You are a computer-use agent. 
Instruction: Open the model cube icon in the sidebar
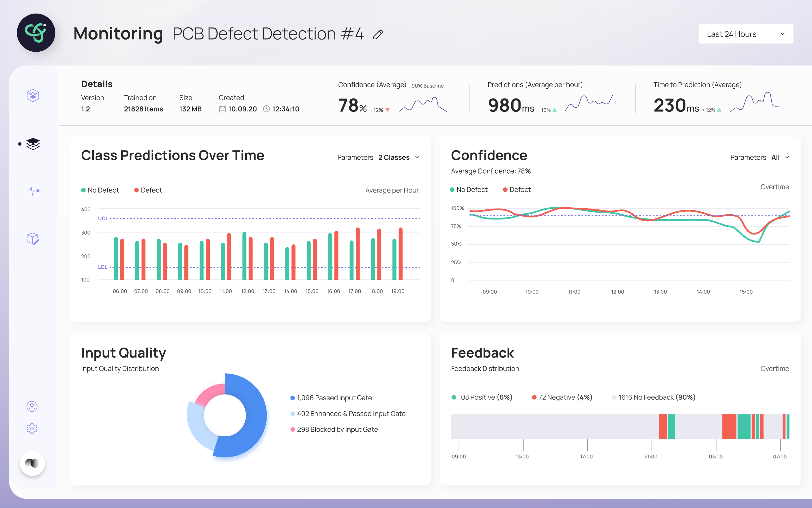[x=33, y=95]
